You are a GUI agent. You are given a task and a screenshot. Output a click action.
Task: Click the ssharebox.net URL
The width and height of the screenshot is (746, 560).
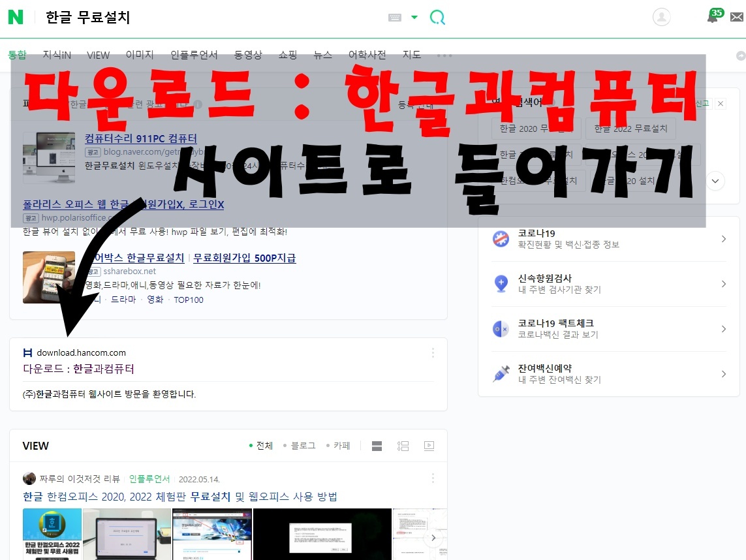click(x=129, y=272)
